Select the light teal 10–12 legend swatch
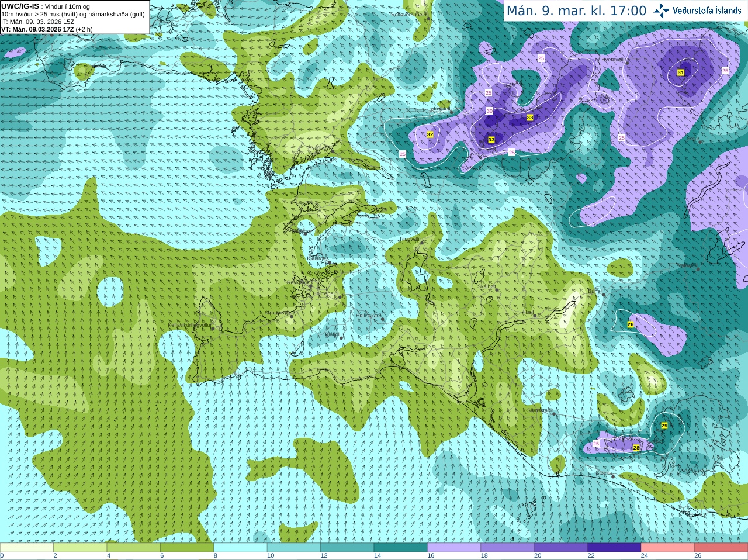This screenshot has height=560, width=748. point(293,548)
